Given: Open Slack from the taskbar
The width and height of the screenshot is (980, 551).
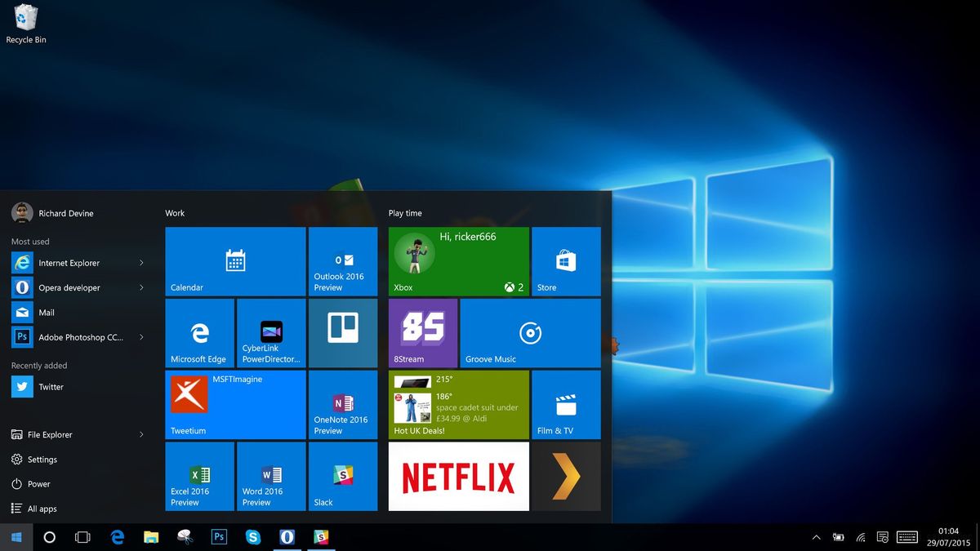Looking at the screenshot, I should [321, 537].
